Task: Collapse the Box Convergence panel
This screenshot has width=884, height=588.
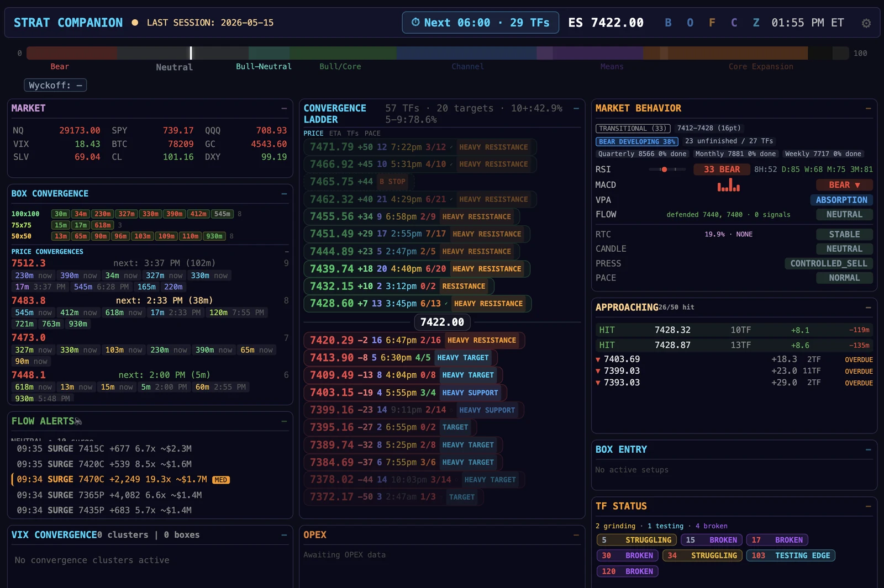Action: [284, 194]
